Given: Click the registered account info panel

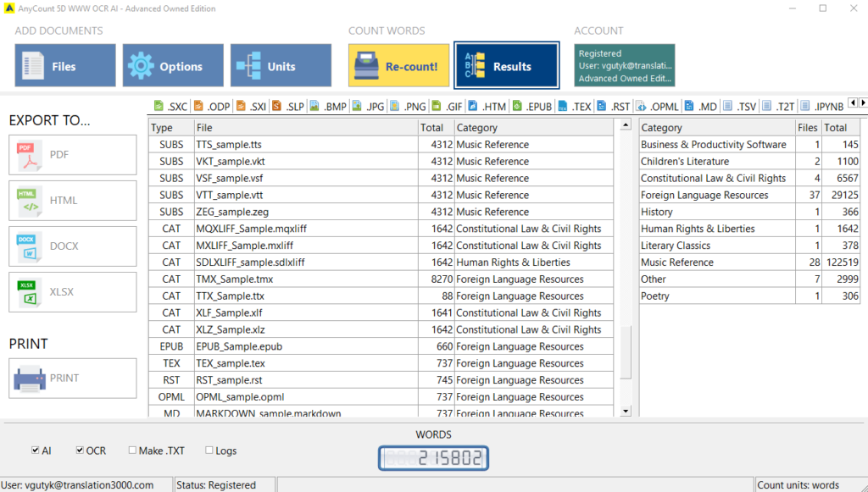Looking at the screenshot, I should point(624,66).
